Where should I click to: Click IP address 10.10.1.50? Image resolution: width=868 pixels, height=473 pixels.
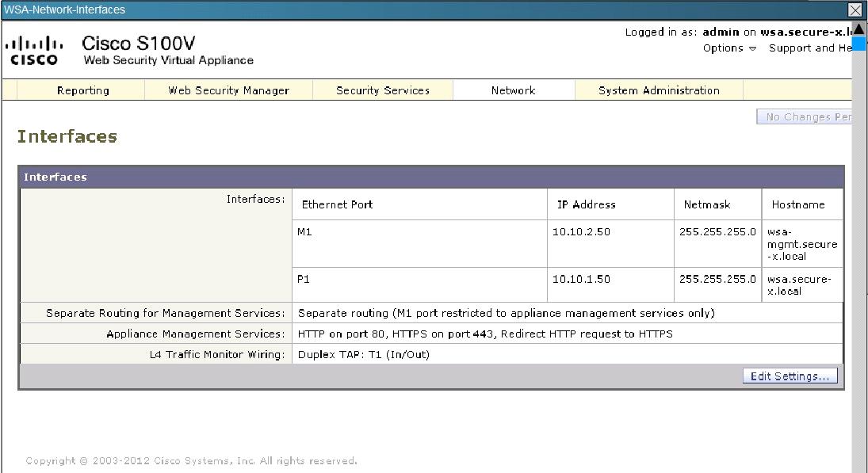(581, 280)
